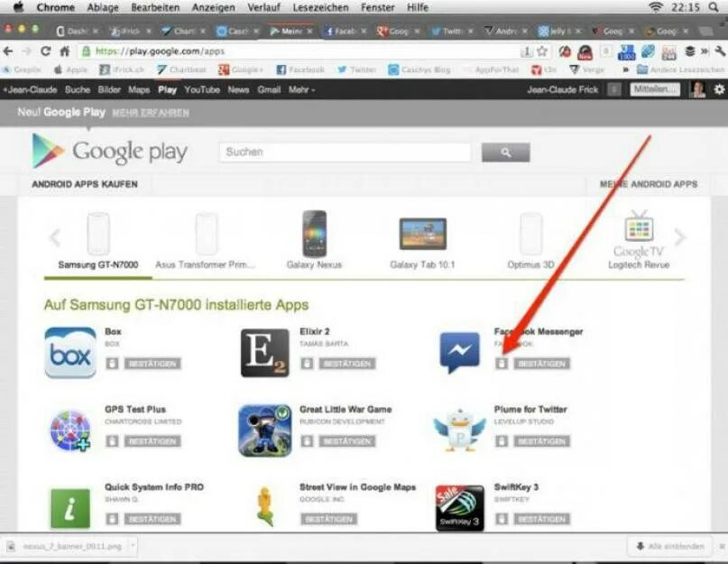Open the Wi-Fi menu bar icon
728x564 pixels.
pyautogui.click(x=655, y=7)
